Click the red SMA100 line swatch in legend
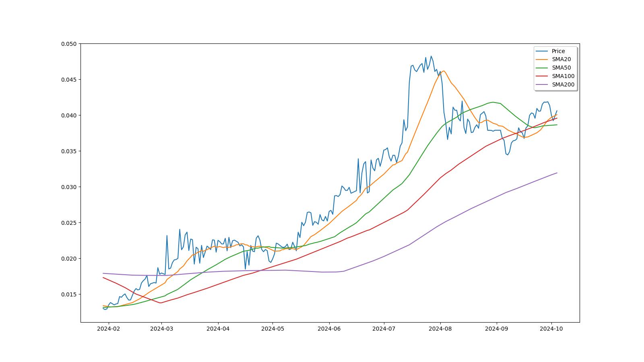The width and height of the screenshot is (644, 362). coord(542,76)
